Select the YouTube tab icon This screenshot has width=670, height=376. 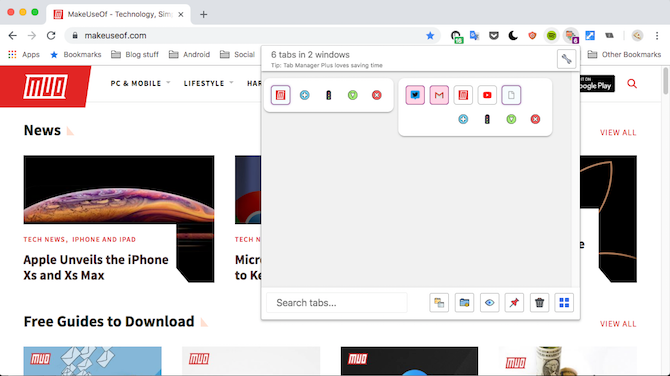click(487, 95)
